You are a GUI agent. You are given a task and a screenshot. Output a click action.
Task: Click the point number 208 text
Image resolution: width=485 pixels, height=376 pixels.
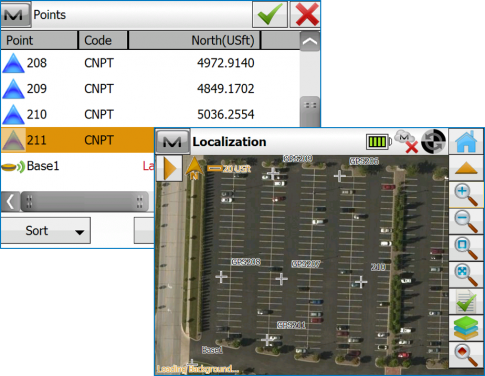click(37, 63)
